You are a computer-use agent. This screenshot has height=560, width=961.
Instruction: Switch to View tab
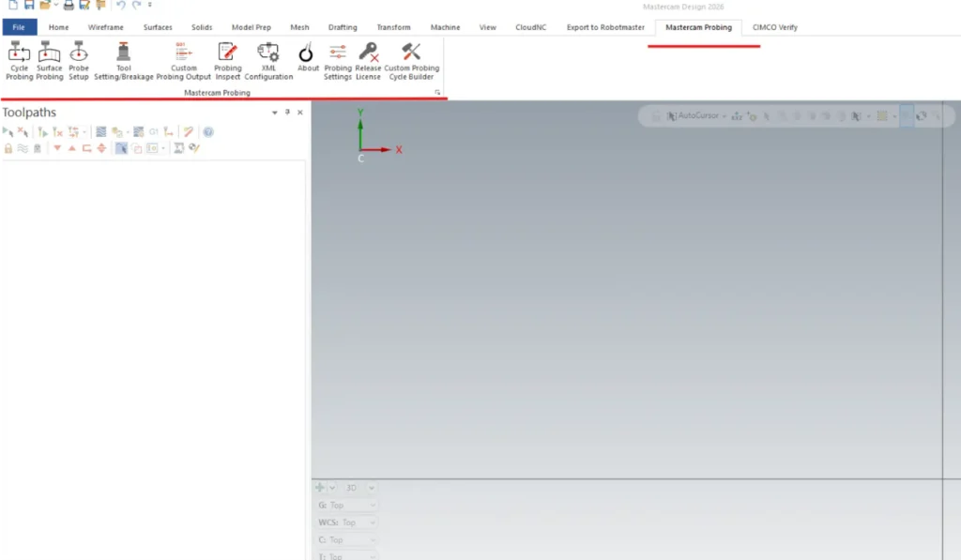coord(488,27)
